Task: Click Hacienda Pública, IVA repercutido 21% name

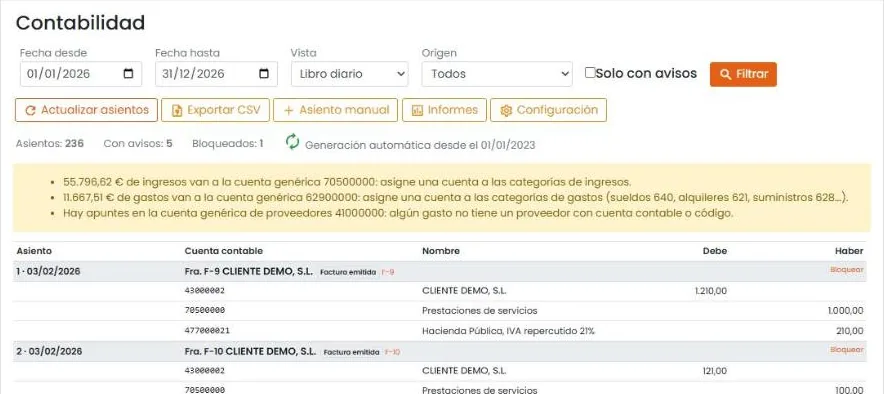Action: (x=508, y=331)
